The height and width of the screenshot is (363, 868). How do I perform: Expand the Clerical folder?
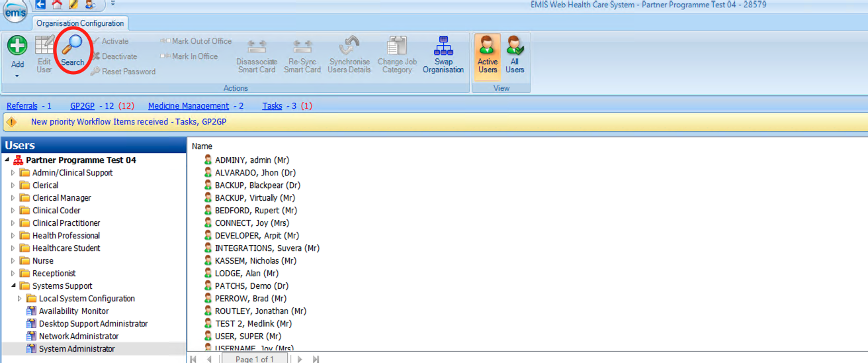13,185
